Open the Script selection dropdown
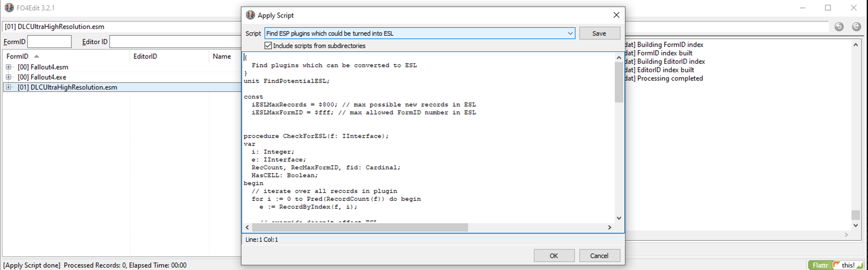This screenshot has height=270, width=868. 570,33
